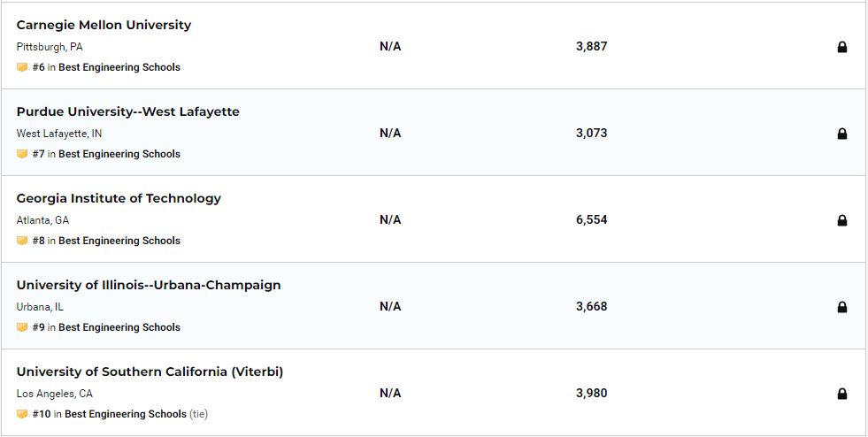
Task: Click Carnegie Mellon enrollment value 3,887
Action: click(x=591, y=46)
